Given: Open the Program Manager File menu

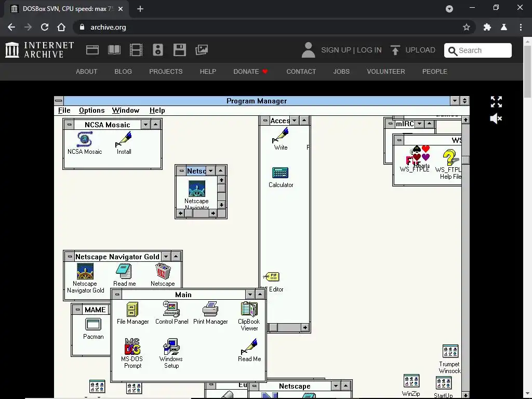Looking at the screenshot, I should [x=64, y=110].
